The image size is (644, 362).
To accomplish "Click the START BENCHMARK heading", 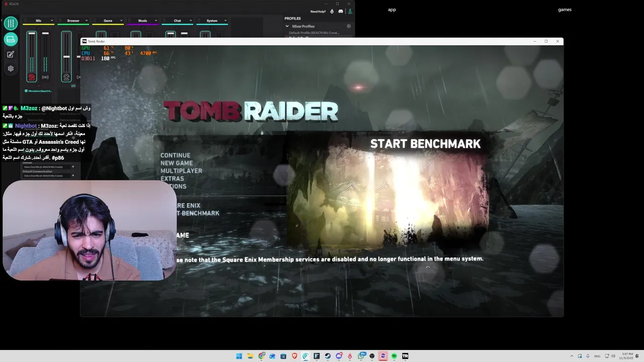I will coord(425,144).
